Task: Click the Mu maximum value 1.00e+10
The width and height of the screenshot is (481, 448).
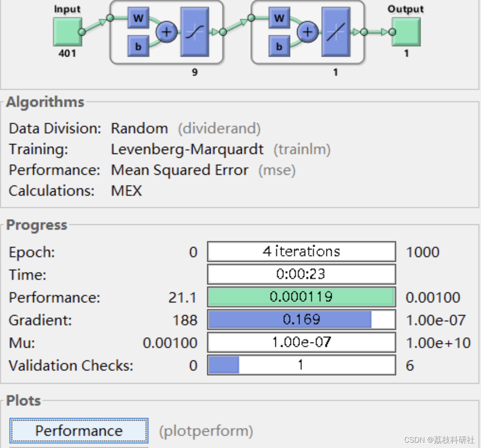Action: pos(438,343)
